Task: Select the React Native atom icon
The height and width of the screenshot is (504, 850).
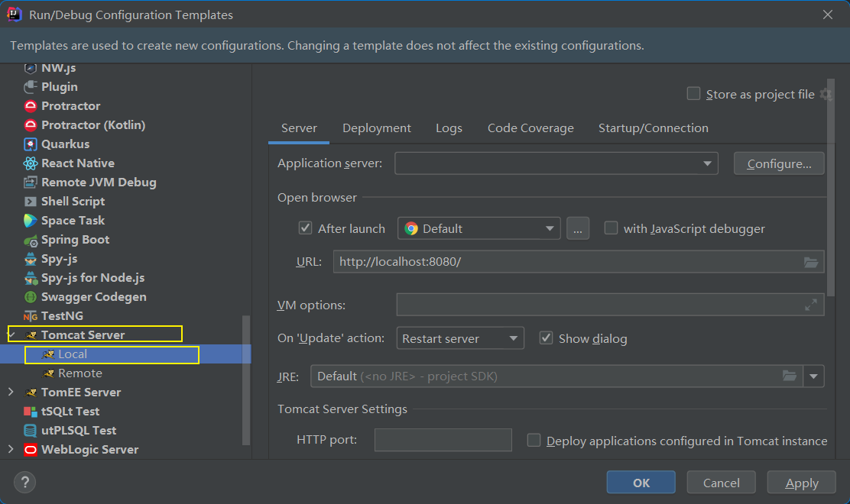Action: pos(31,163)
